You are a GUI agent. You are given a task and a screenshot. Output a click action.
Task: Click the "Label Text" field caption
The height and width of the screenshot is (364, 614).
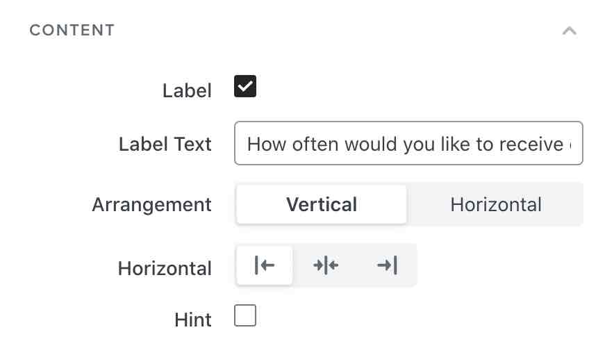coord(165,144)
